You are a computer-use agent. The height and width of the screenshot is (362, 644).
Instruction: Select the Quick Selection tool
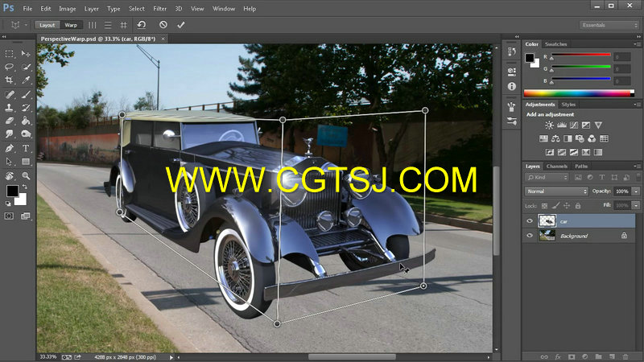point(26,67)
